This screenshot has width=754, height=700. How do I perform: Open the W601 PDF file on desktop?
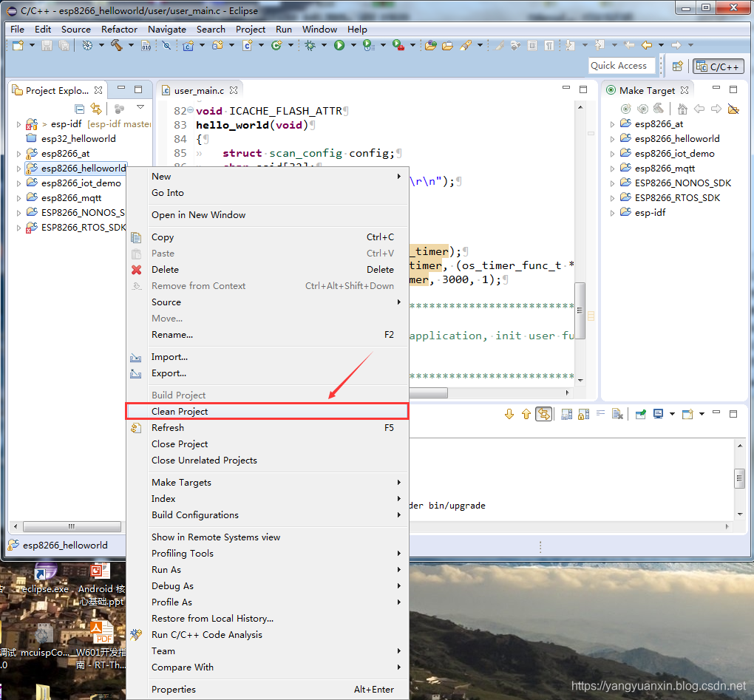point(101,645)
